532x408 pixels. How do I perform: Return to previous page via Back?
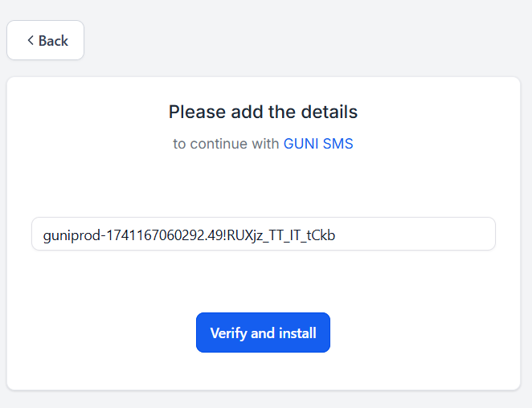[x=46, y=40]
